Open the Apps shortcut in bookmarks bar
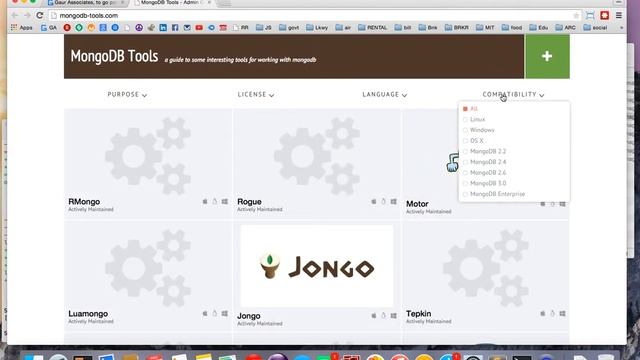 pyautogui.click(x=22, y=27)
